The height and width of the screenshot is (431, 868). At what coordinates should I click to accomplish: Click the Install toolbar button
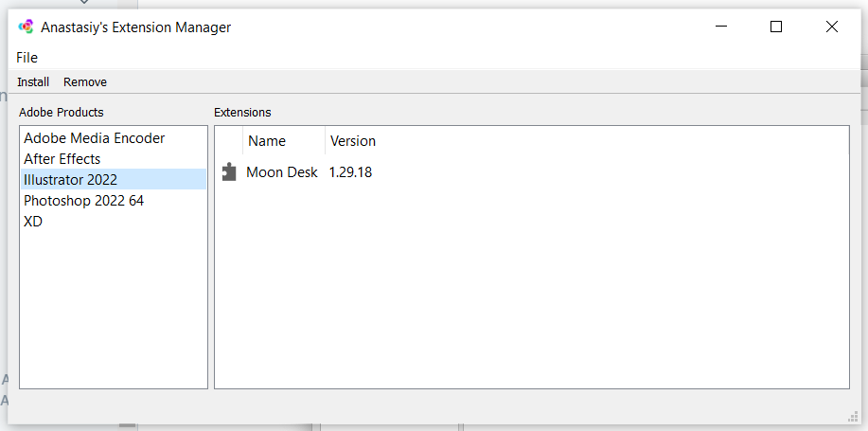click(x=33, y=82)
